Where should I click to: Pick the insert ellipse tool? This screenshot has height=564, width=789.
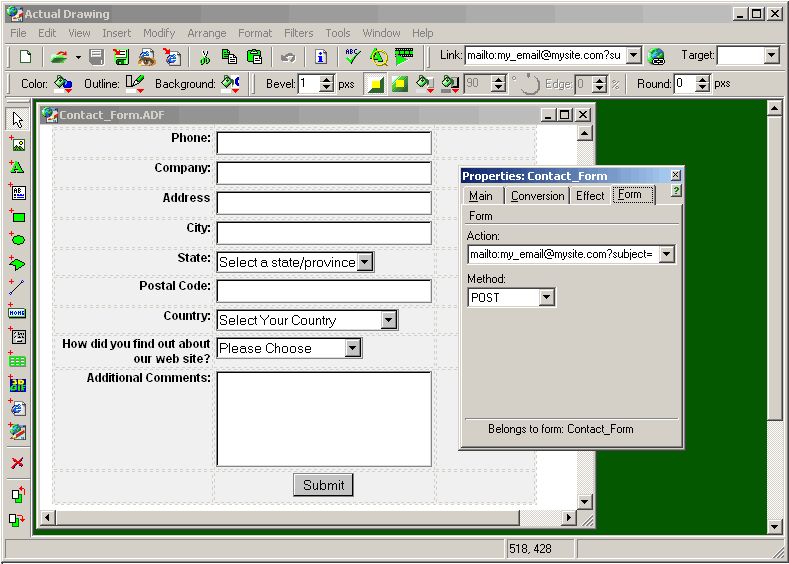click(x=17, y=240)
